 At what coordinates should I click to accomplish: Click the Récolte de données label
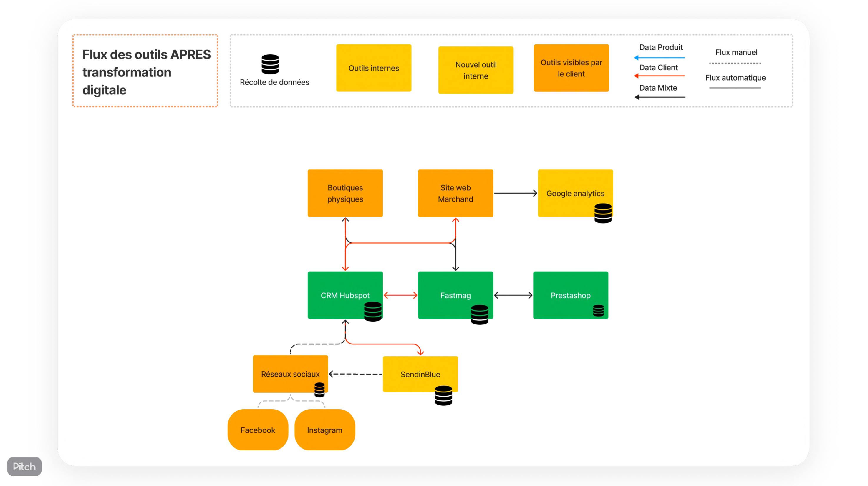click(274, 82)
